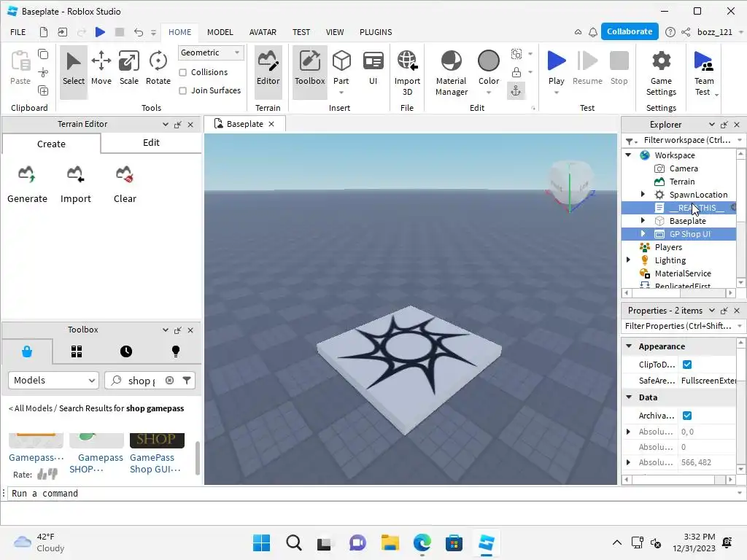Click the Filter workspace input

[687, 140]
